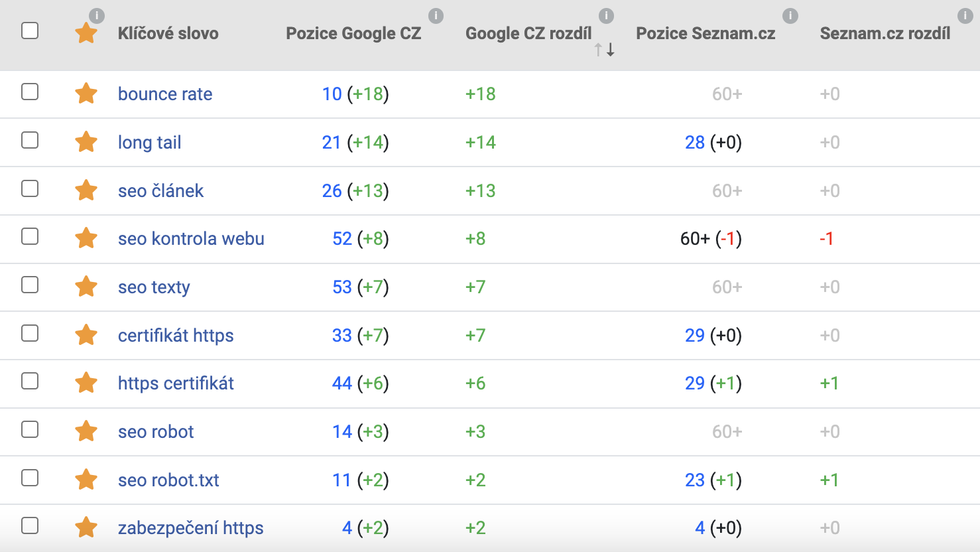Open the bounce rate keyword link
This screenshot has height=552, width=980.
[165, 94]
